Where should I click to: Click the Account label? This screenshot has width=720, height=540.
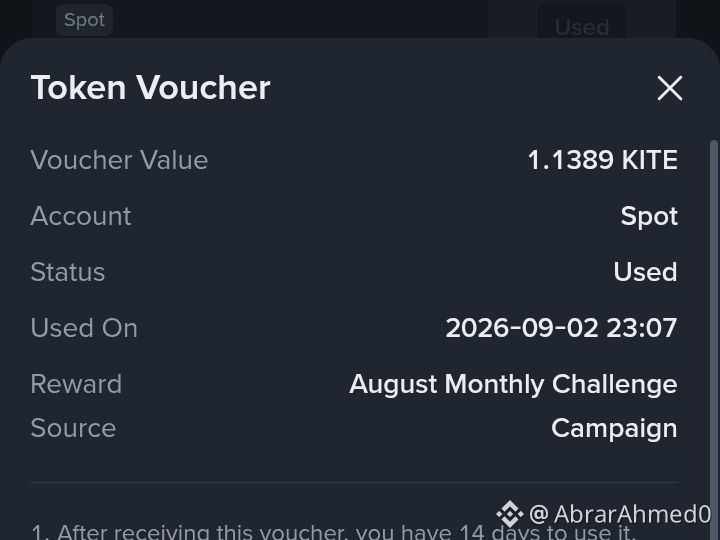81,216
